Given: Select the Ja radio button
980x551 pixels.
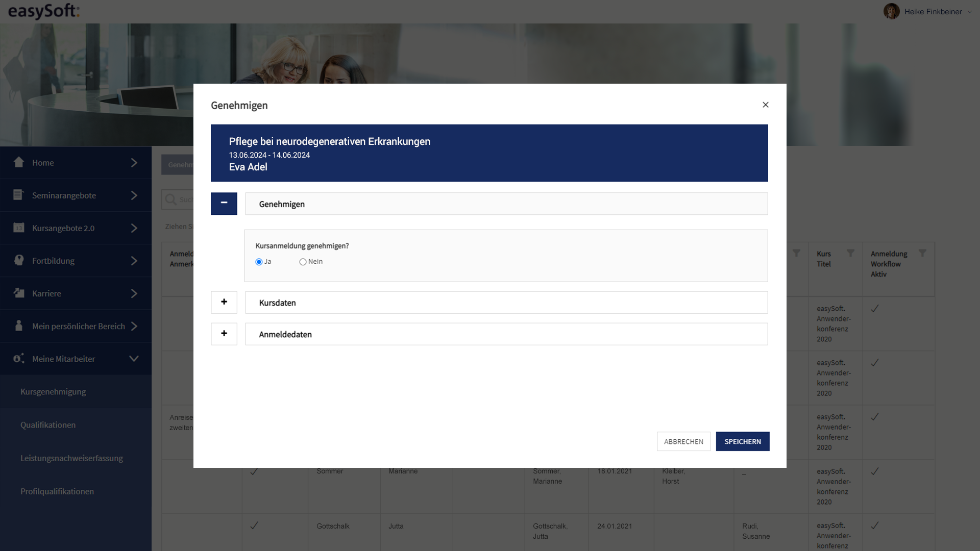Looking at the screenshot, I should [x=259, y=262].
